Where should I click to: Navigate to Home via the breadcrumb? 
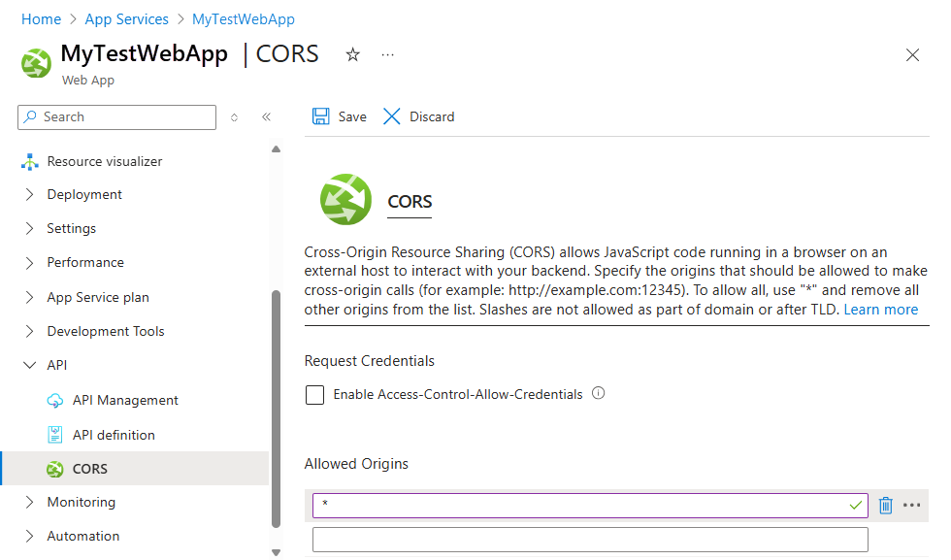[x=41, y=18]
